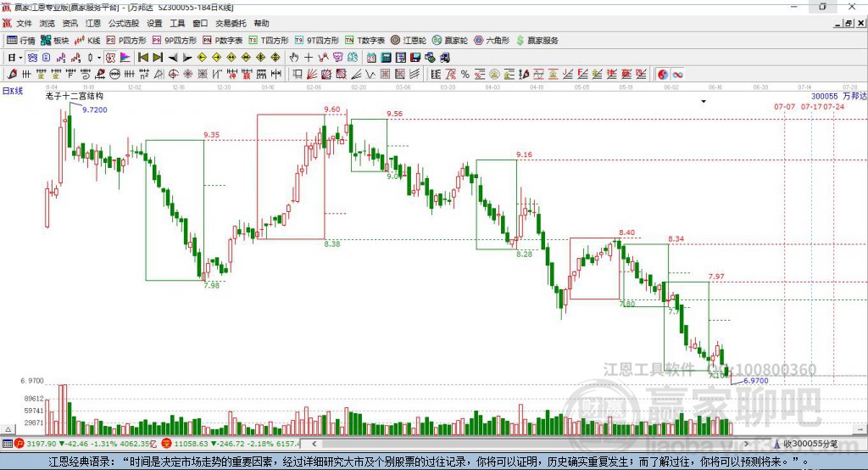Open the T四方形 tool

tap(269, 41)
